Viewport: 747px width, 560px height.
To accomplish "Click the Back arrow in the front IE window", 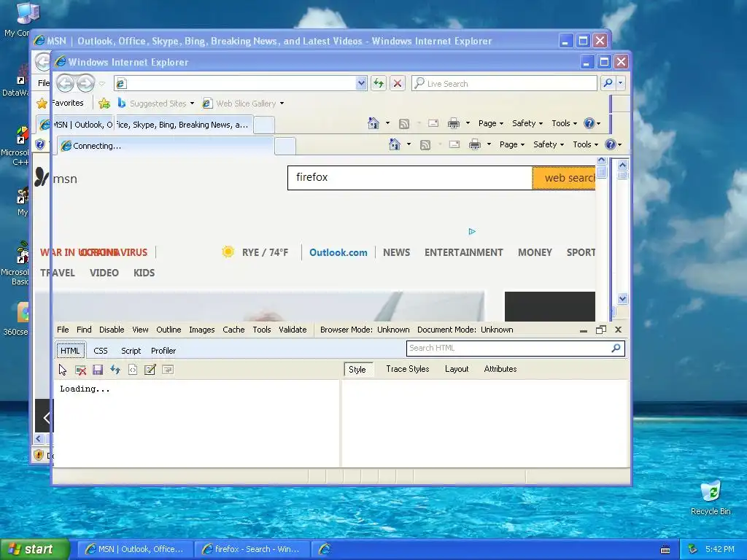I will point(65,83).
